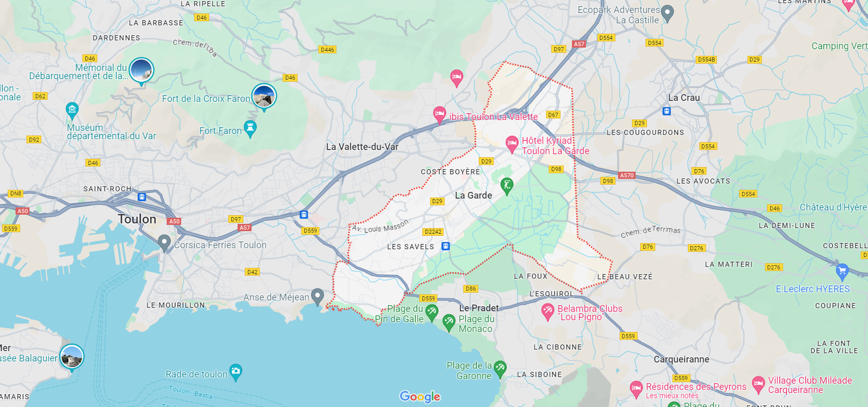Viewport: 868px width, 407px height.
Task: Click the Belambra Clubs Lou Pigno marker
Action: click(x=548, y=312)
